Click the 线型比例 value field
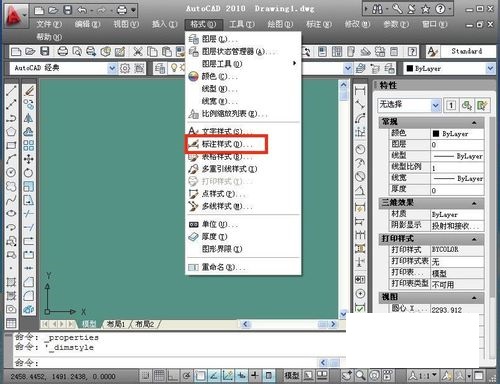The width and height of the screenshot is (500, 384). point(457,168)
